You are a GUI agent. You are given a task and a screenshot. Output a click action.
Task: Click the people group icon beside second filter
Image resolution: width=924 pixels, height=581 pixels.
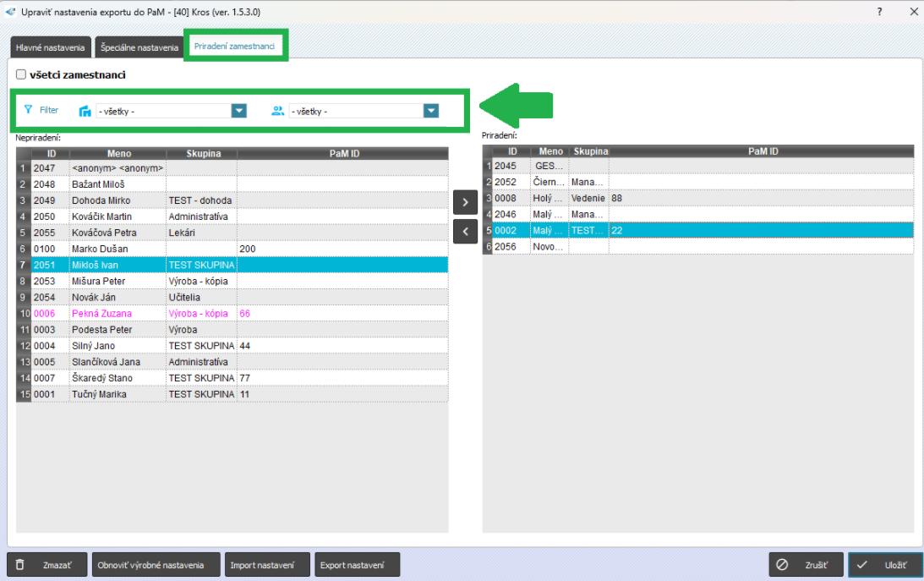(277, 110)
